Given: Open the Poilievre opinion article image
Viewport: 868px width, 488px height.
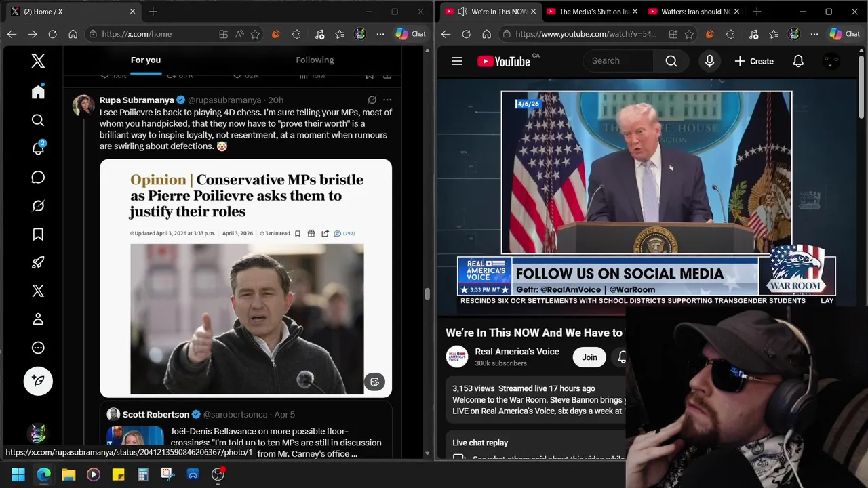Looking at the screenshot, I should point(245,278).
